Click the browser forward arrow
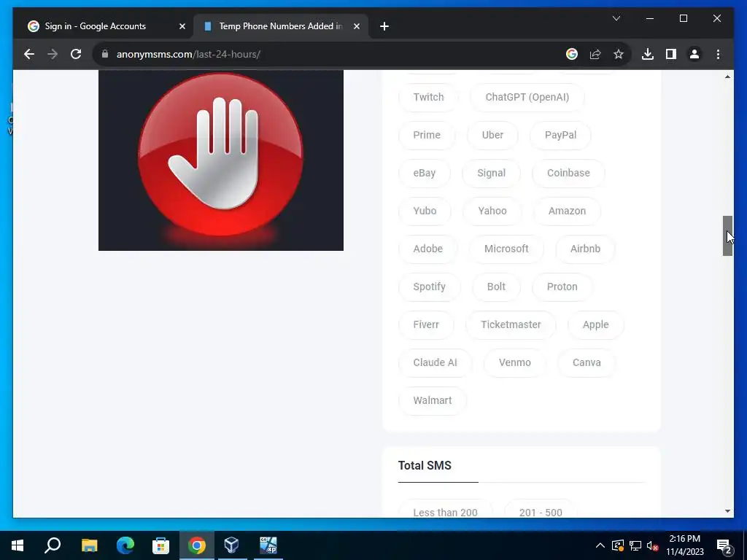This screenshot has height=560, width=747. tap(53, 54)
